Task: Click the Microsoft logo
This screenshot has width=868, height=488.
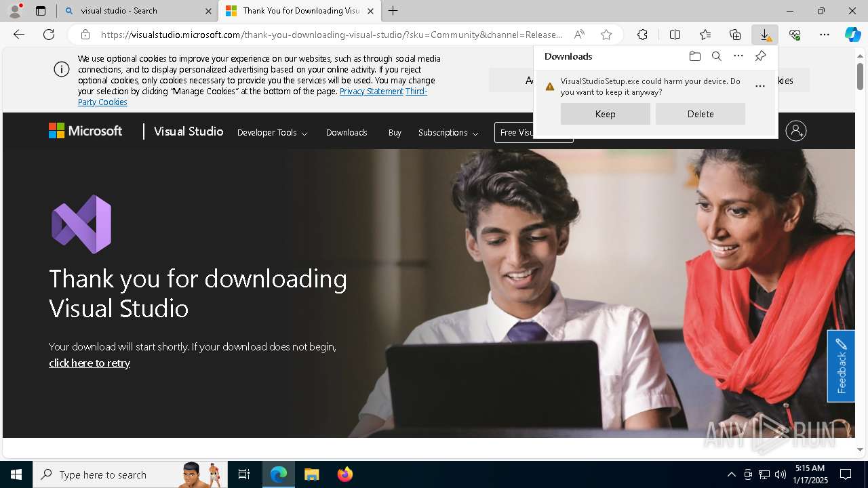Action: click(85, 131)
